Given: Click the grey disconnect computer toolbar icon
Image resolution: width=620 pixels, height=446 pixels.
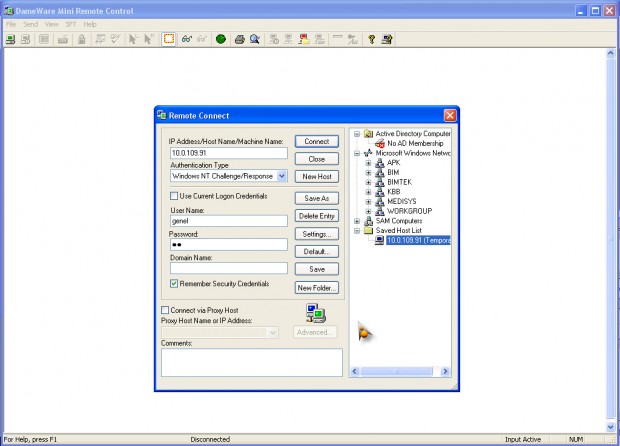Looking at the screenshot, I should pos(25,39).
